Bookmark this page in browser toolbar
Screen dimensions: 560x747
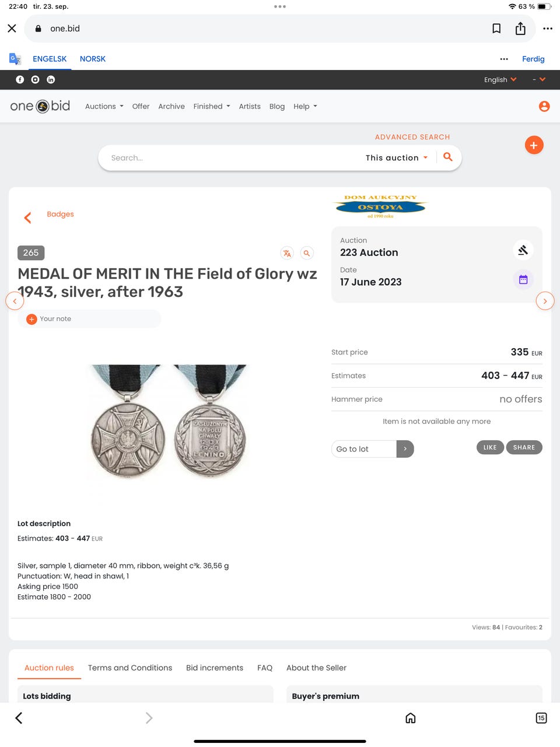click(496, 29)
